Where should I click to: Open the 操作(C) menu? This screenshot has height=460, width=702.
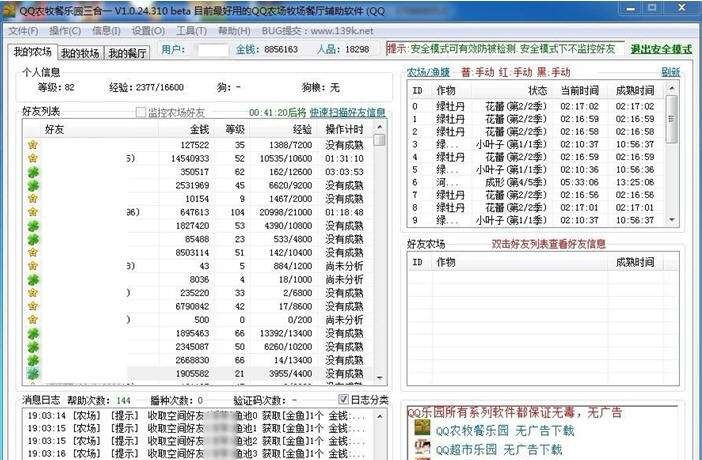coord(65,31)
